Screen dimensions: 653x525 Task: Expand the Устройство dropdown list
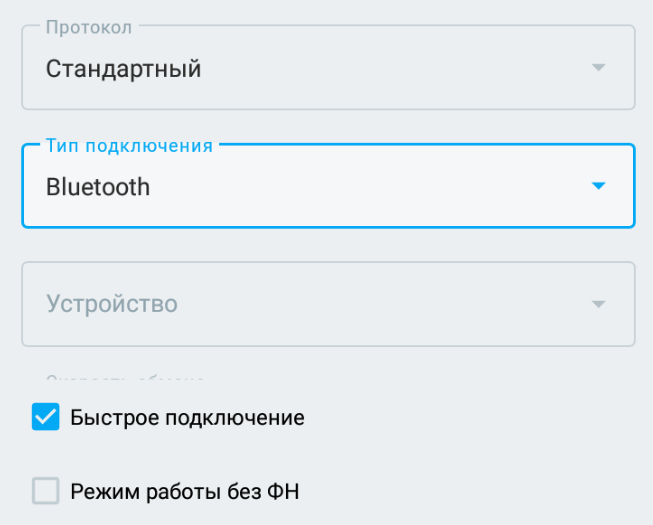[328, 304]
